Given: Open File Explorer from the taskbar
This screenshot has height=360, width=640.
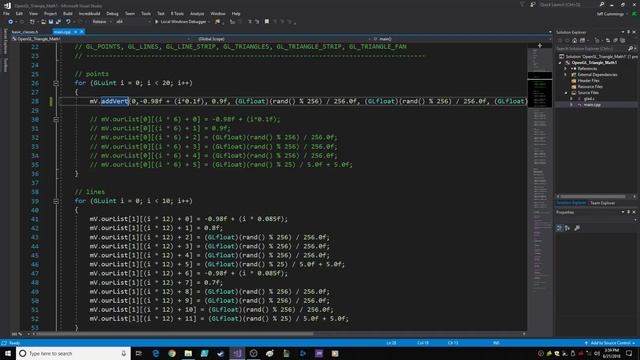Looking at the screenshot, I should click(x=188, y=353).
